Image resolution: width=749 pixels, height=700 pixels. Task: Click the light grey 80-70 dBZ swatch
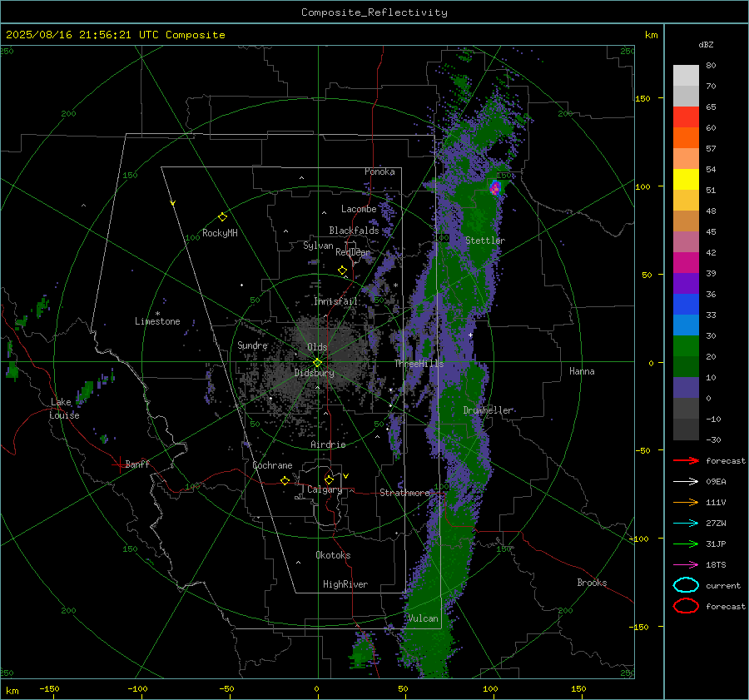tap(686, 76)
